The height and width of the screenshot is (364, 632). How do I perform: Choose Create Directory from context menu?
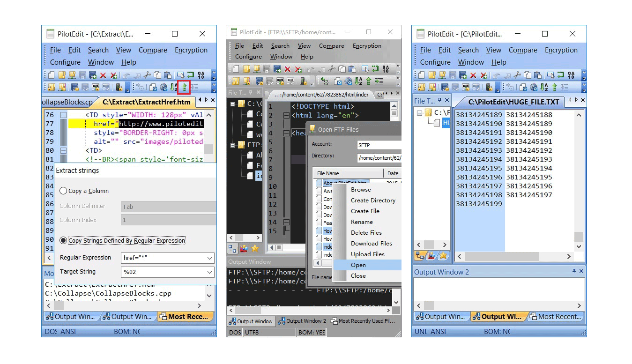point(373,200)
